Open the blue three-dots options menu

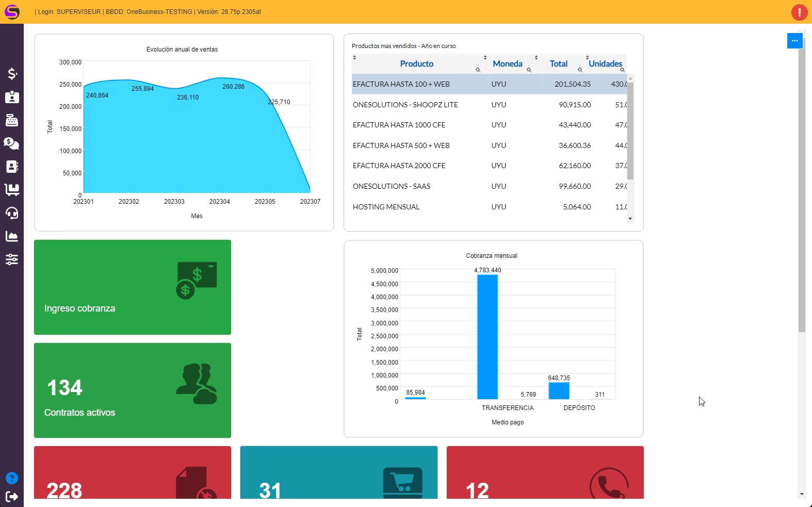(x=794, y=41)
